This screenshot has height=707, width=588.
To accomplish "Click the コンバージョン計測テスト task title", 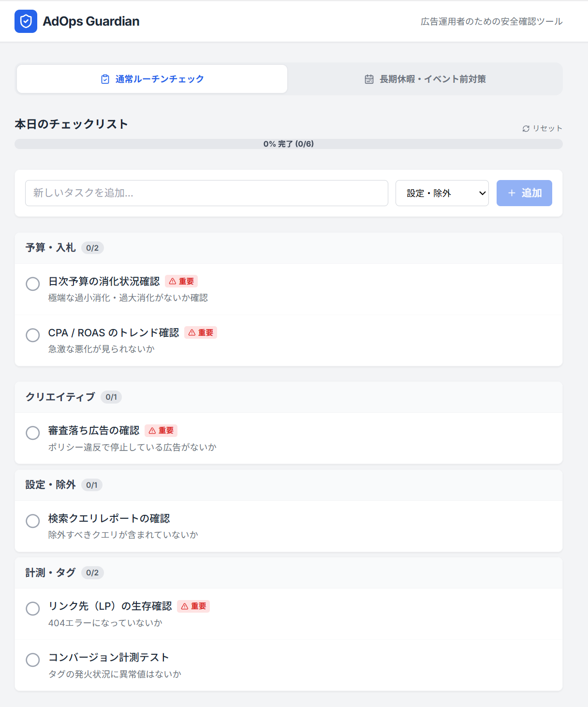I will pos(109,658).
